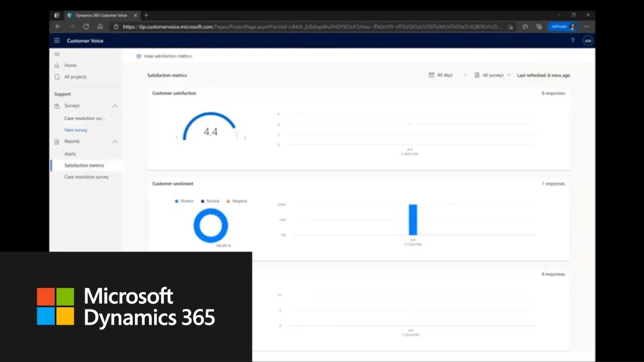Open All projects in sidebar

(x=75, y=77)
